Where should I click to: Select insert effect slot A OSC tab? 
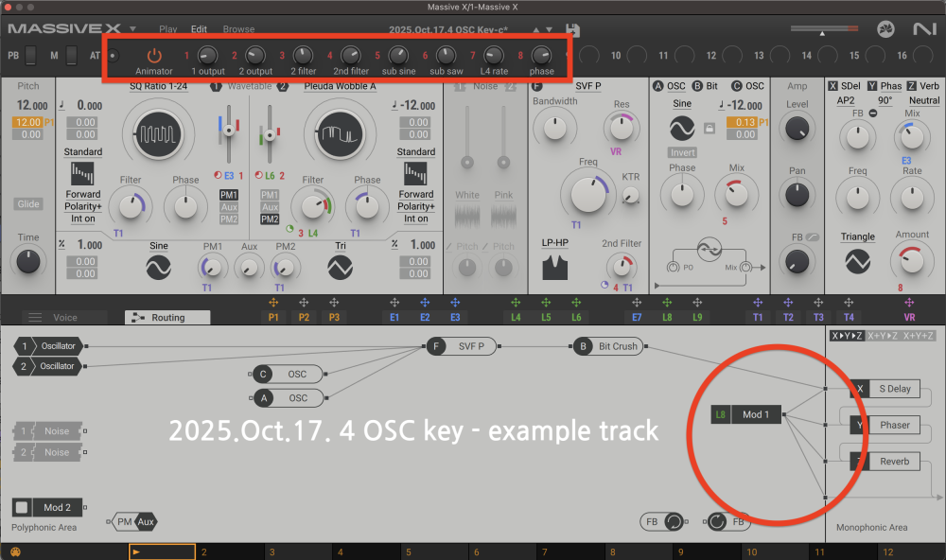(x=670, y=86)
